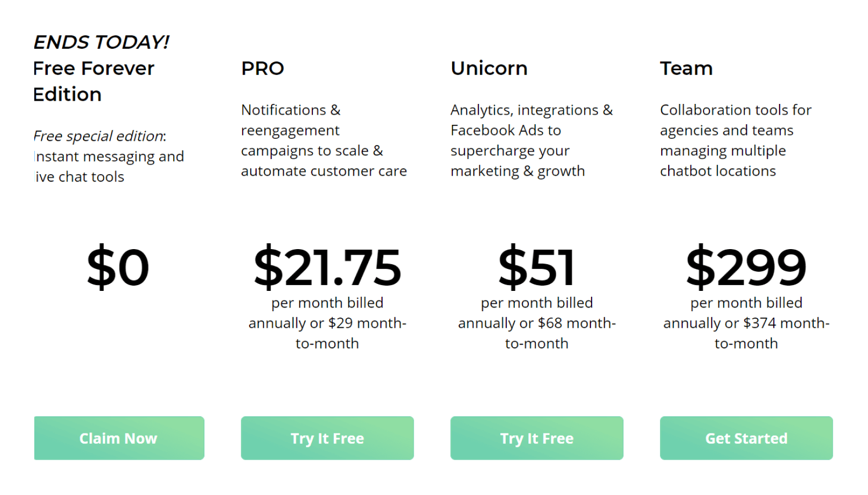Click the Claim Now button
The width and height of the screenshot is (868, 495).
pos(119,438)
